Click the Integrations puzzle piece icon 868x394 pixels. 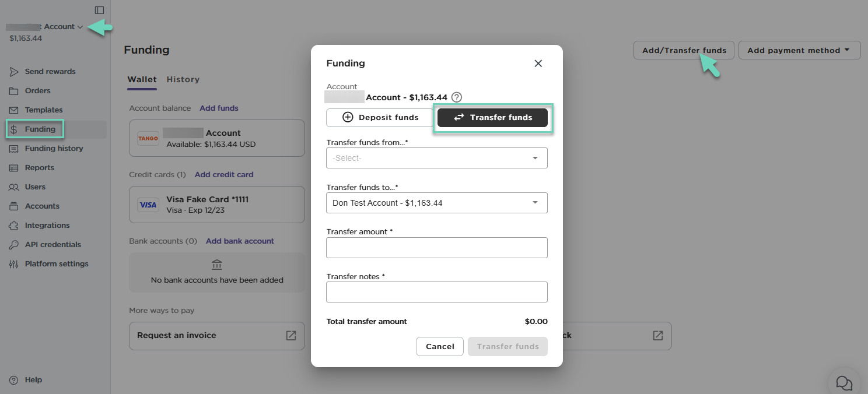[x=14, y=226]
